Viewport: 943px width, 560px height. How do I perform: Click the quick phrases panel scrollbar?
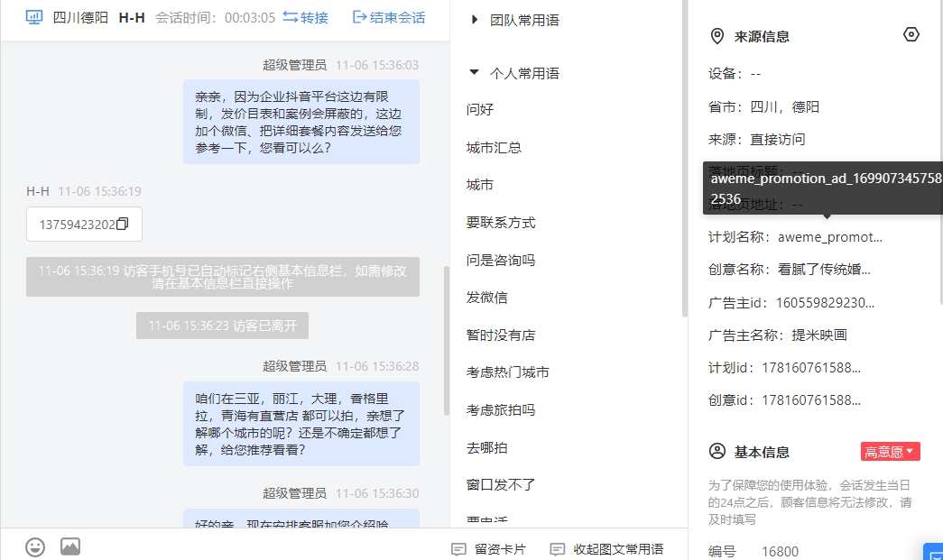pyautogui.click(x=684, y=159)
